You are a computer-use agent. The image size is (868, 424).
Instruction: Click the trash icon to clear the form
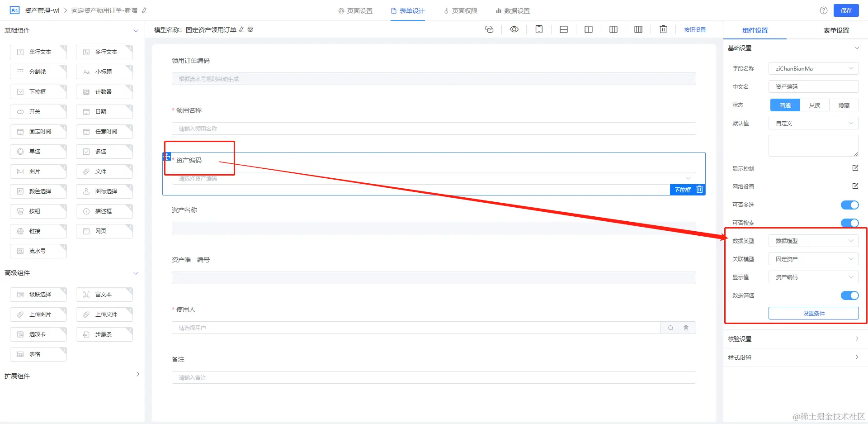pyautogui.click(x=663, y=29)
